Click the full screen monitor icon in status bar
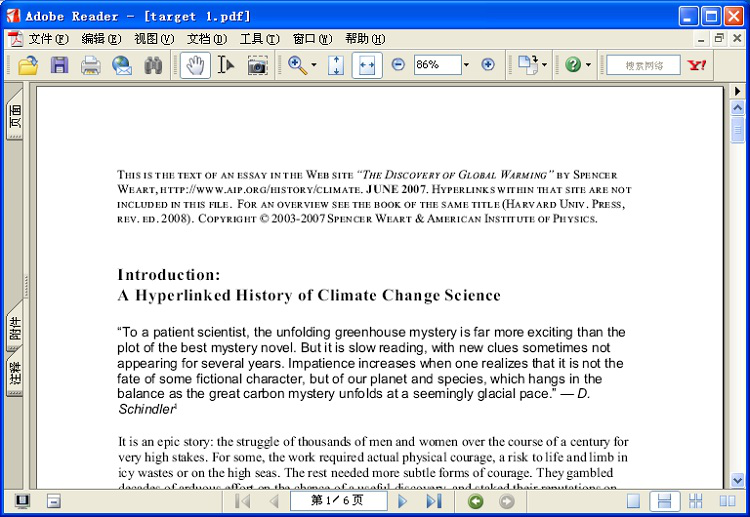This screenshot has width=750, height=517. click(x=22, y=501)
